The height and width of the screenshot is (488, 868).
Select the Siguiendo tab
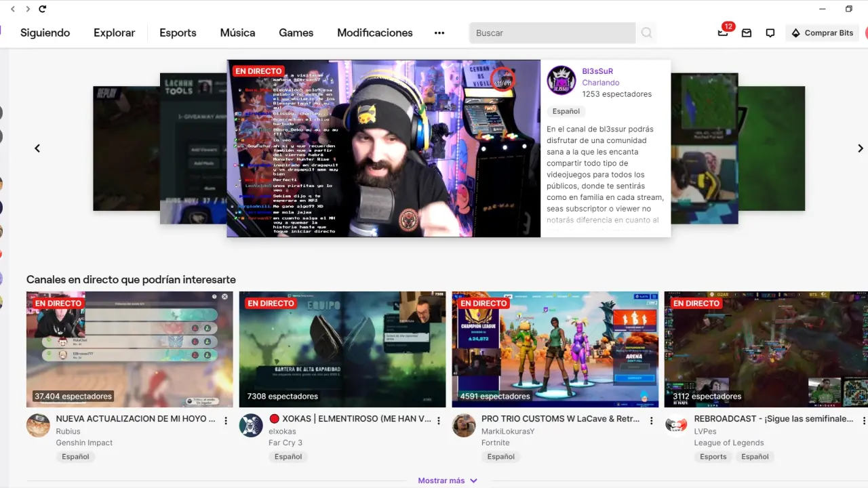[x=45, y=33]
